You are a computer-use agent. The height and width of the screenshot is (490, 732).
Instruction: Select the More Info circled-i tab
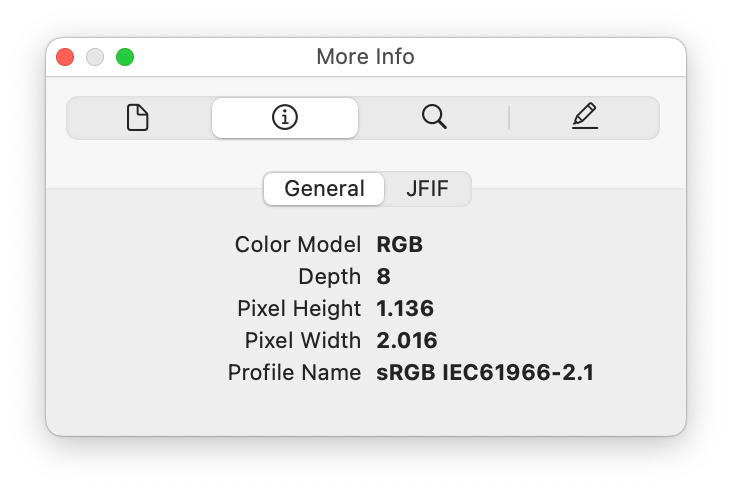[285, 118]
